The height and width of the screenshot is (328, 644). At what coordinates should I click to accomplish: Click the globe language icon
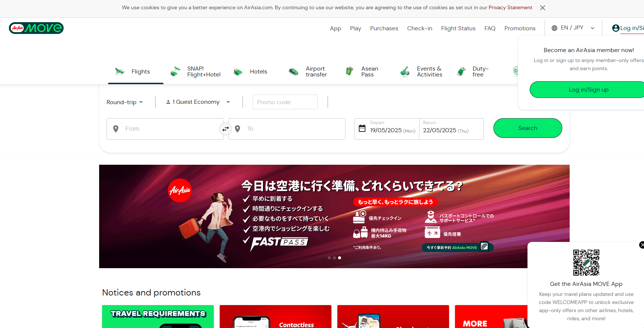coord(554,28)
